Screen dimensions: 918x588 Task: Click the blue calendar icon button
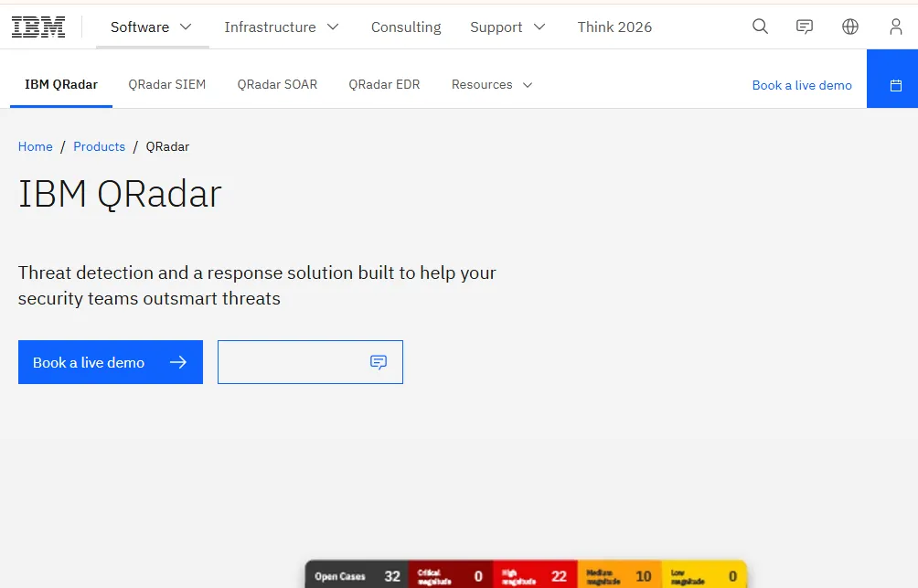point(892,79)
